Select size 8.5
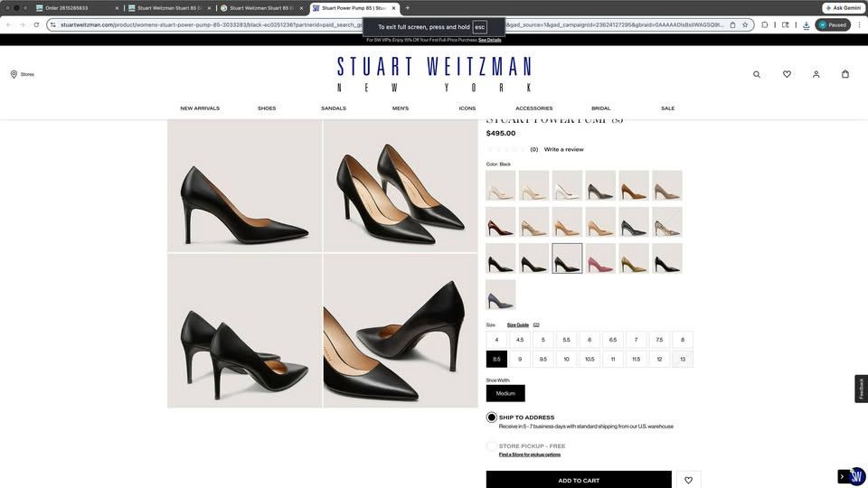The image size is (868, 488). [x=496, y=359]
